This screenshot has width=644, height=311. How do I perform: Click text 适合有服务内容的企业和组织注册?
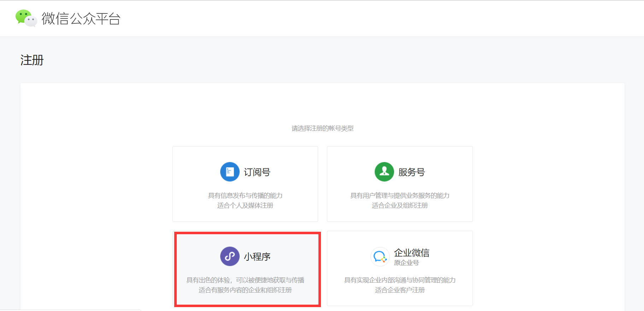pos(245,290)
